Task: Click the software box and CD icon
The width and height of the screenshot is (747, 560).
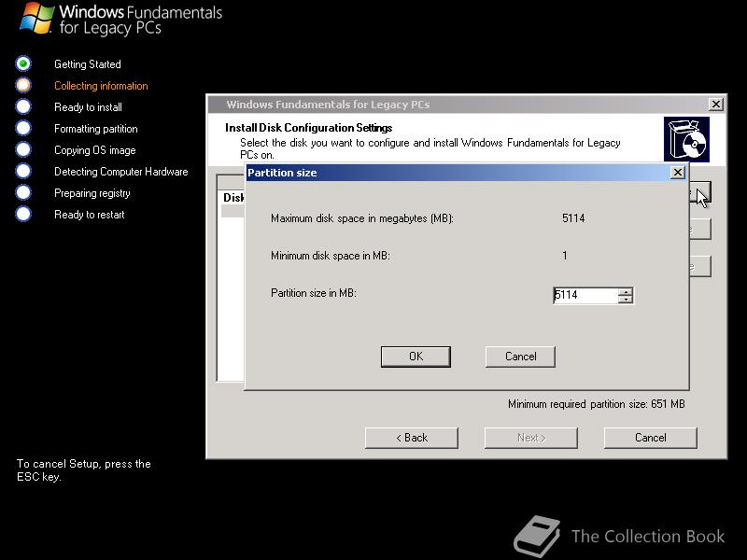Action: click(x=686, y=139)
